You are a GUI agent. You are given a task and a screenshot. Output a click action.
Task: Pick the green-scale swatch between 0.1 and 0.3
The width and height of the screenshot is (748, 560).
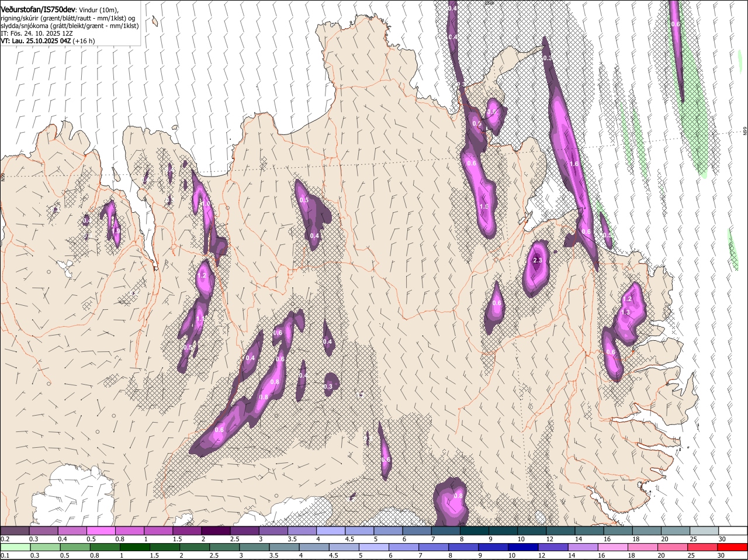click(15, 547)
